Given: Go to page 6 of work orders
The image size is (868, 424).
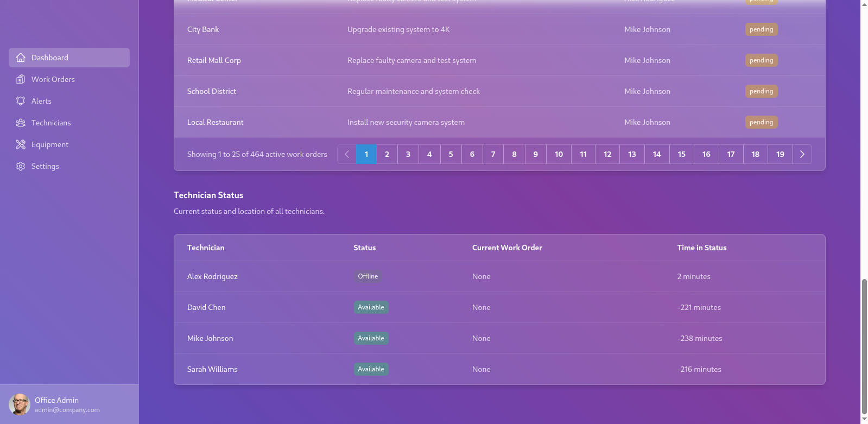Looking at the screenshot, I should (472, 154).
